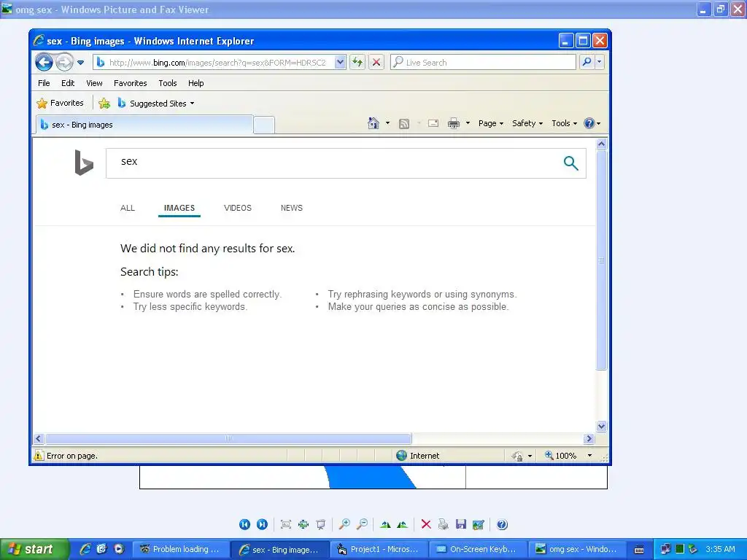Open search provider options dropdown
The width and height of the screenshot is (747, 560).
(600, 62)
